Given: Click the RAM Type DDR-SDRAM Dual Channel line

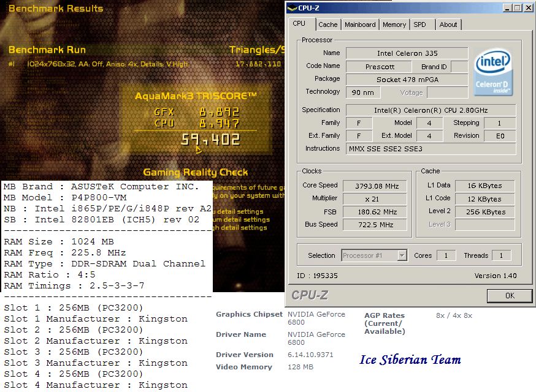Looking at the screenshot, I should tap(105, 263).
